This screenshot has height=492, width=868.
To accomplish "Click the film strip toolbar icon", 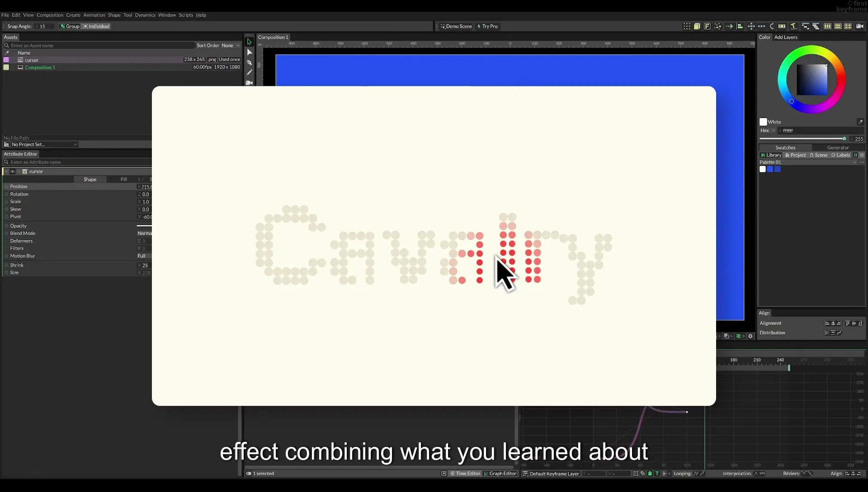I will (782, 26).
